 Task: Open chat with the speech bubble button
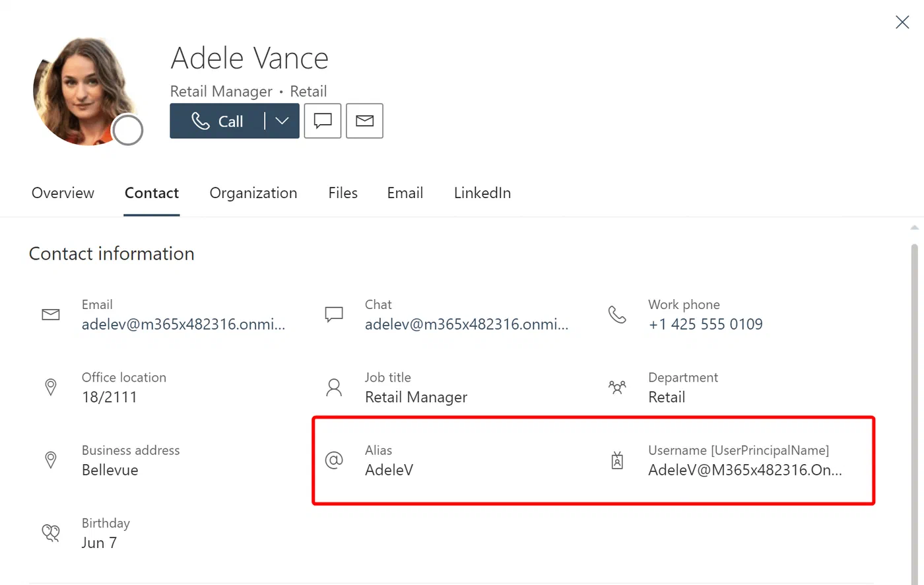(323, 121)
